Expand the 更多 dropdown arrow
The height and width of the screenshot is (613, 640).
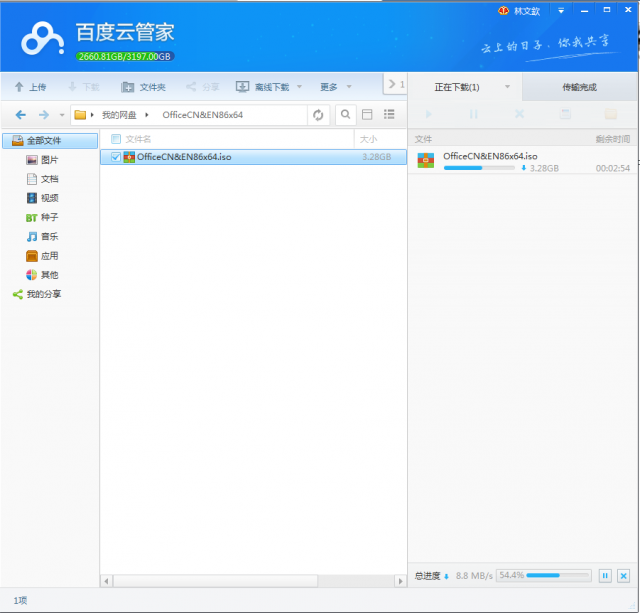click(x=349, y=87)
